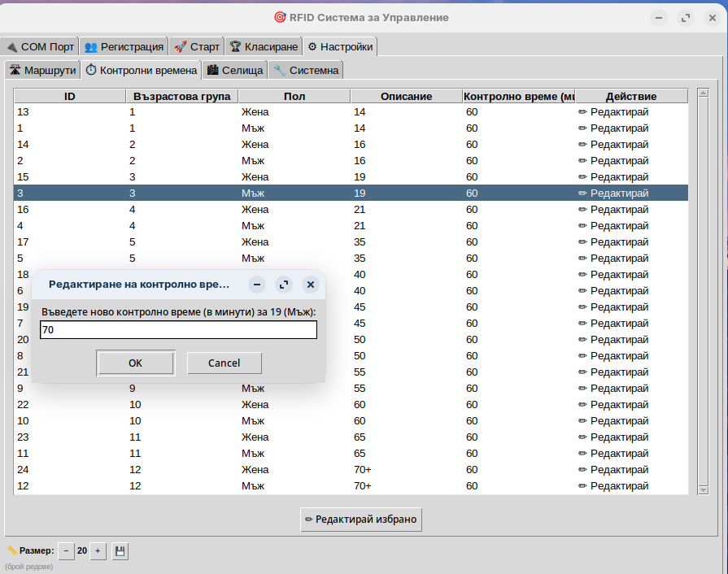The height and width of the screenshot is (574, 728).
Task: Click the scrollbar down arrow in table
Action: click(704, 489)
